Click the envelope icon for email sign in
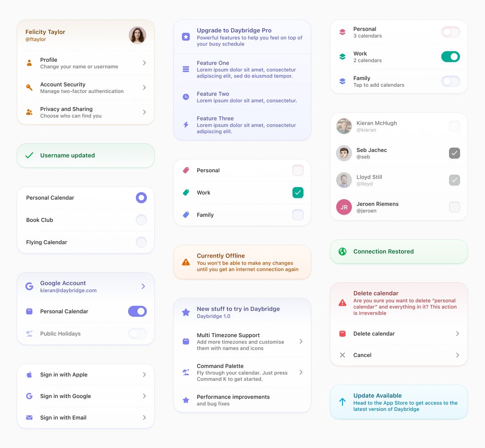The image size is (485, 448). click(x=29, y=418)
